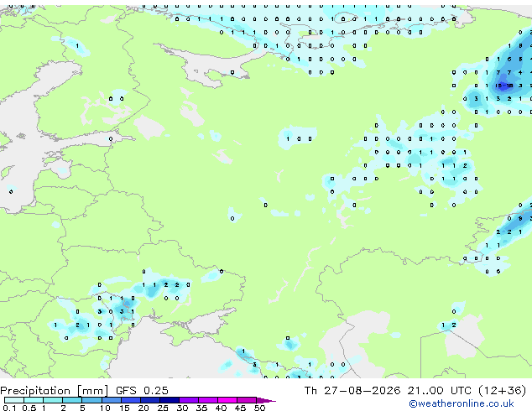Click the 'Precipitation [mm]' title label
Image resolution: width=532 pixels, height=411 pixels.
55,391
